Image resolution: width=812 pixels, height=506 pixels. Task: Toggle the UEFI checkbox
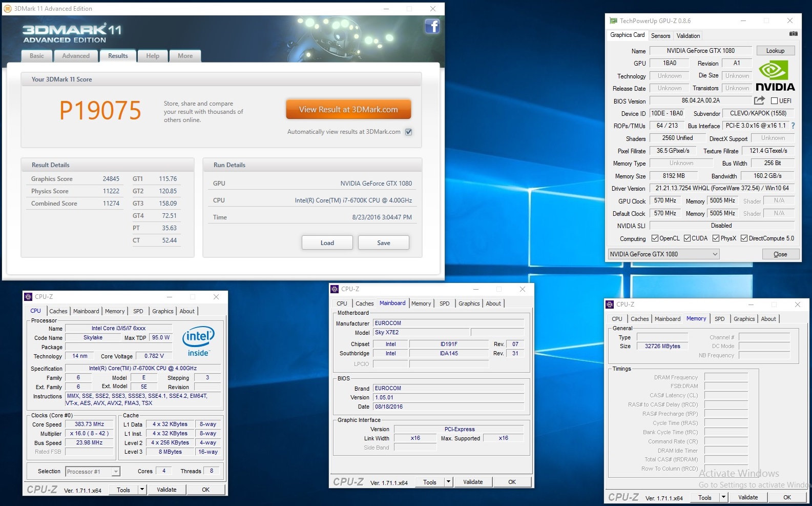coord(774,101)
